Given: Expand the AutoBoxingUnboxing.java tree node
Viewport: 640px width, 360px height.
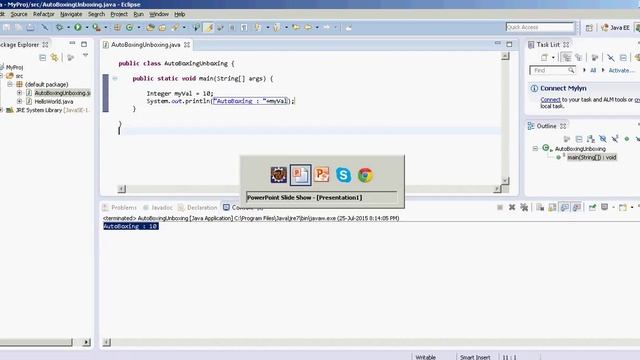Looking at the screenshot, I should tap(19, 93).
